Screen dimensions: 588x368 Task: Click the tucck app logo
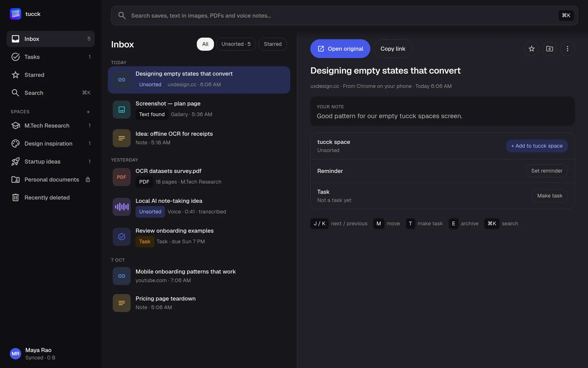pyautogui.click(x=15, y=14)
